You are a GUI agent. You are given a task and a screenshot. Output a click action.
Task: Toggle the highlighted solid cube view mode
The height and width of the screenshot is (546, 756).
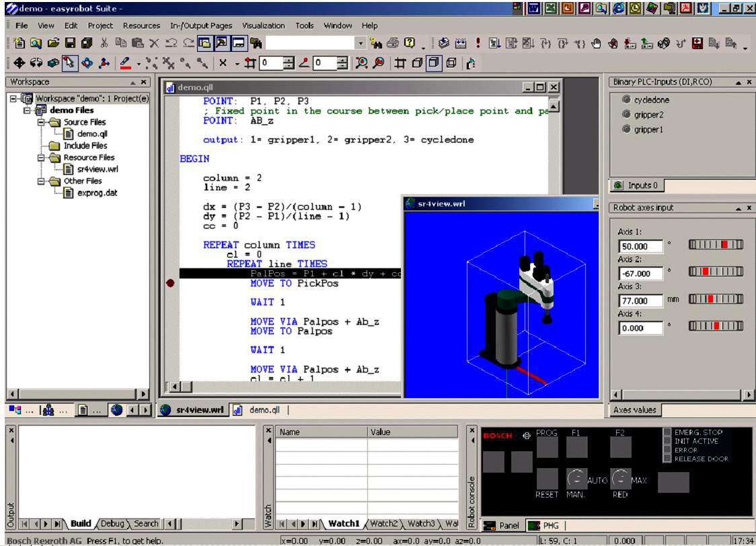(x=434, y=63)
